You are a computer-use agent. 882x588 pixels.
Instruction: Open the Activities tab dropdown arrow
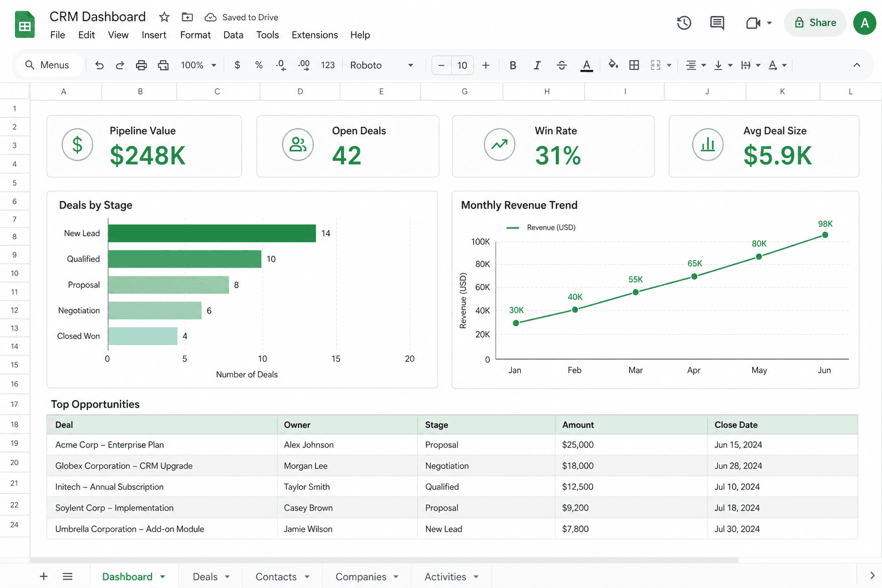click(x=476, y=577)
